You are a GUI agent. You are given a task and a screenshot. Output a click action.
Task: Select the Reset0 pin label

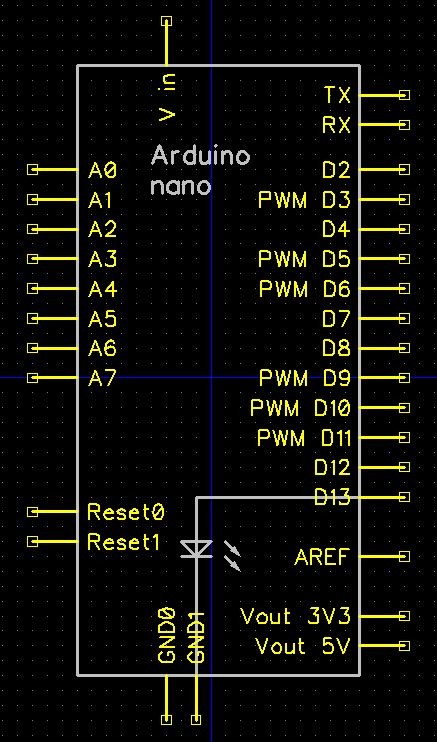pyautogui.click(x=126, y=512)
